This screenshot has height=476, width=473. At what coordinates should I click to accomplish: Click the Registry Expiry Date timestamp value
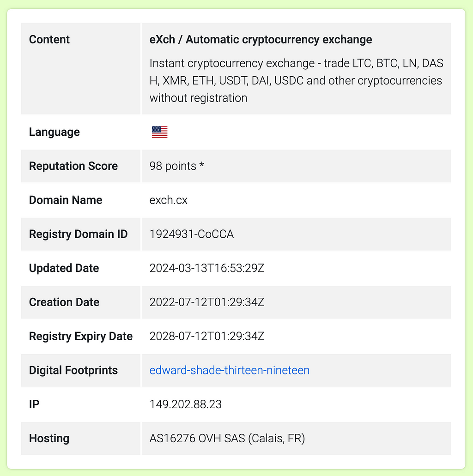(206, 336)
